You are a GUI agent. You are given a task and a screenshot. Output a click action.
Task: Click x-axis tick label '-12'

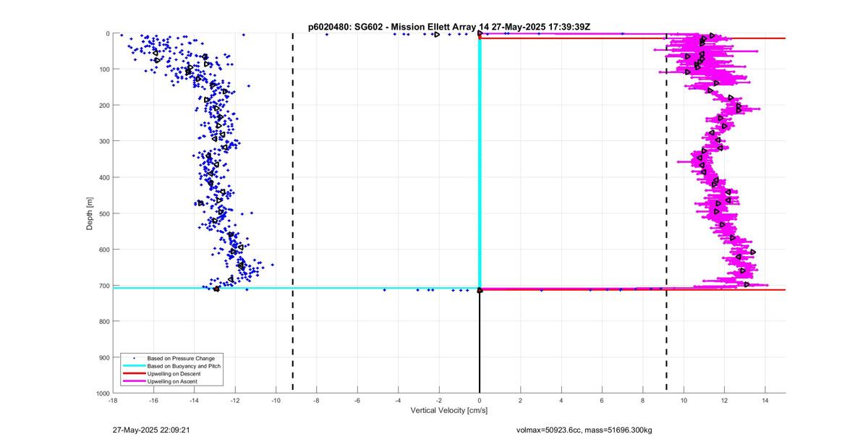pyautogui.click(x=235, y=400)
